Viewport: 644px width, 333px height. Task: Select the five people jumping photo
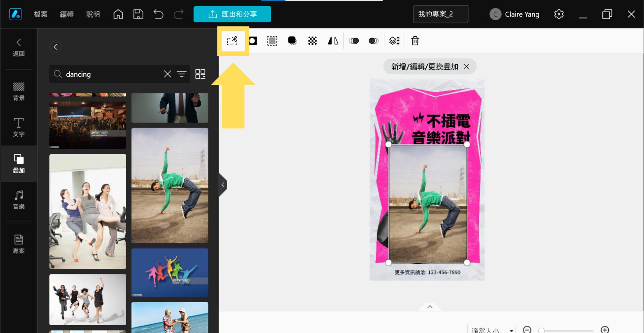pos(88,300)
